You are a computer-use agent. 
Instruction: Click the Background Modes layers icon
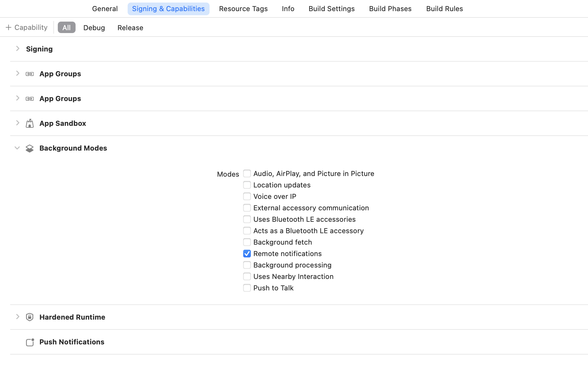30,148
